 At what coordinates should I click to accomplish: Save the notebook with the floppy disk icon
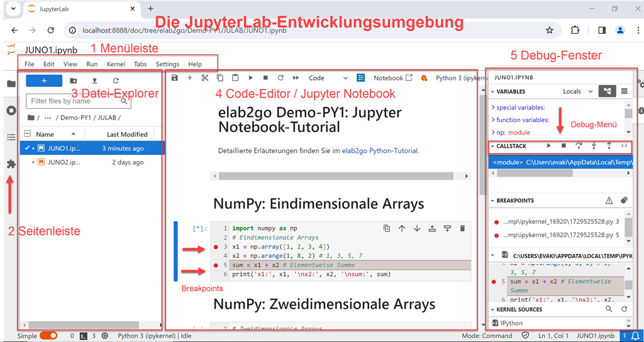pos(175,77)
